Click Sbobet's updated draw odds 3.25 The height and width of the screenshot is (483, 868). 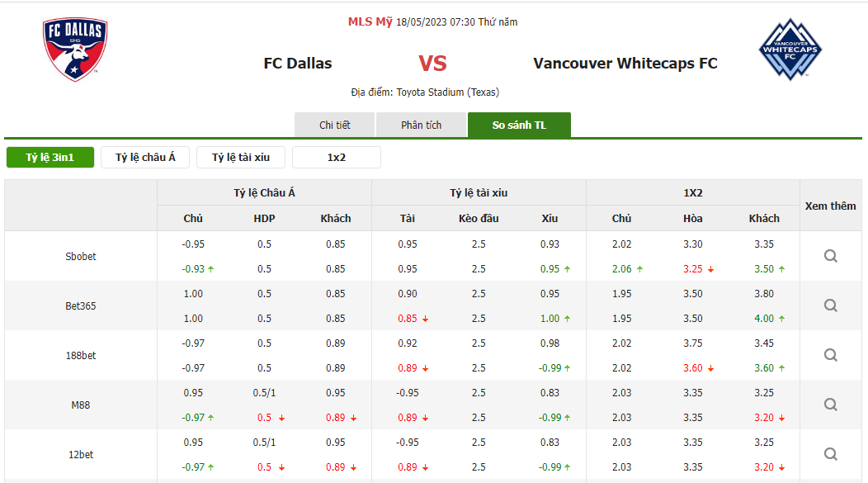point(692,268)
